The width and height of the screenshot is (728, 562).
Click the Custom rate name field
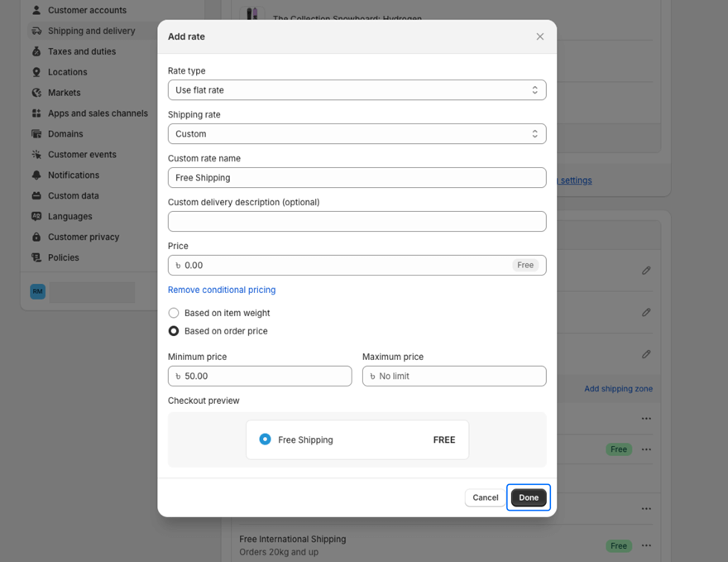click(357, 178)
